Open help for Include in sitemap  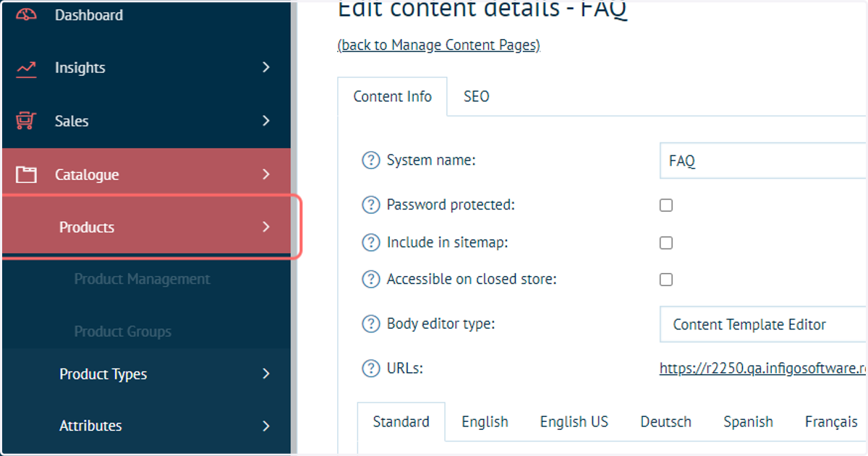370,242
